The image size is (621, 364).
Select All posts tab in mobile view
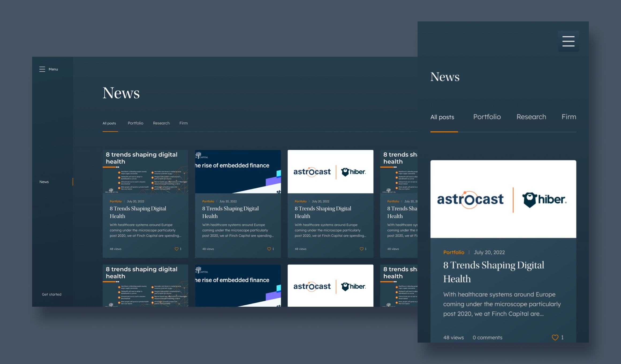(x=442, y=117)
